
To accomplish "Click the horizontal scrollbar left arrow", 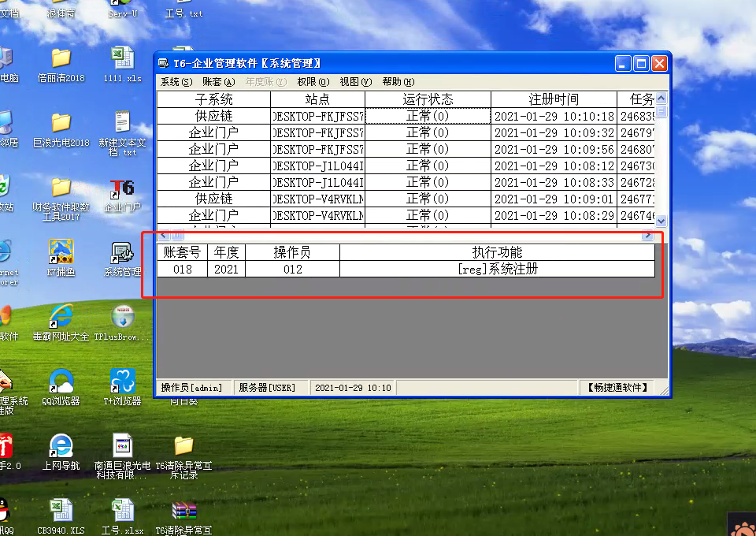I will tap(164, 236).
